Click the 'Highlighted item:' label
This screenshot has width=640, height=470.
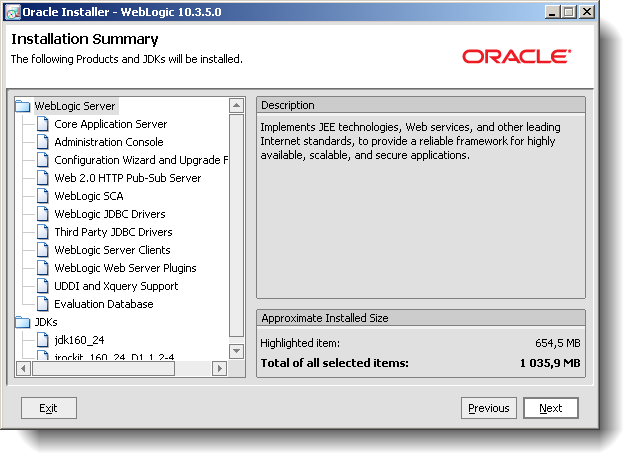click(300, 343)
